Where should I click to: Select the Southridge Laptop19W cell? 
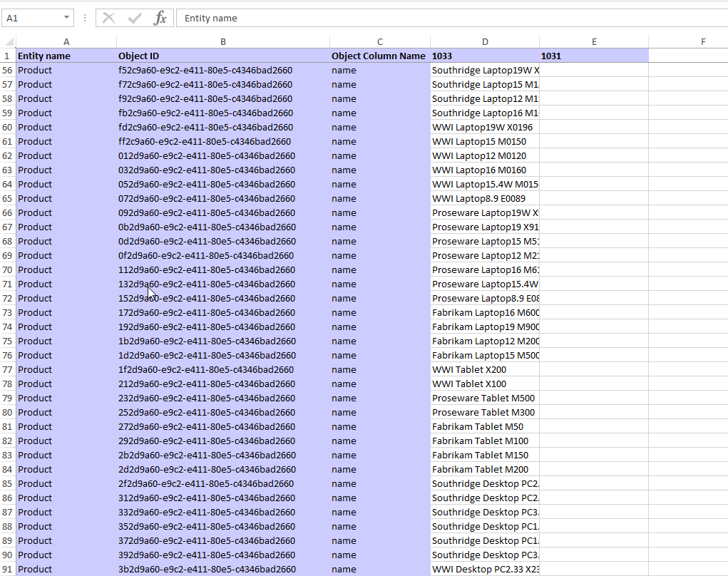485,70
